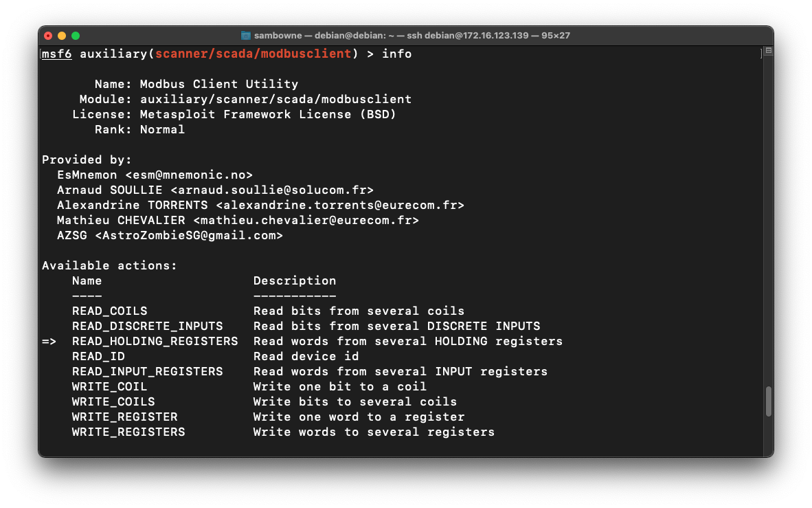Zoom the window with green button
Viewport: 812px width, 508px height.
pos(76,35)
